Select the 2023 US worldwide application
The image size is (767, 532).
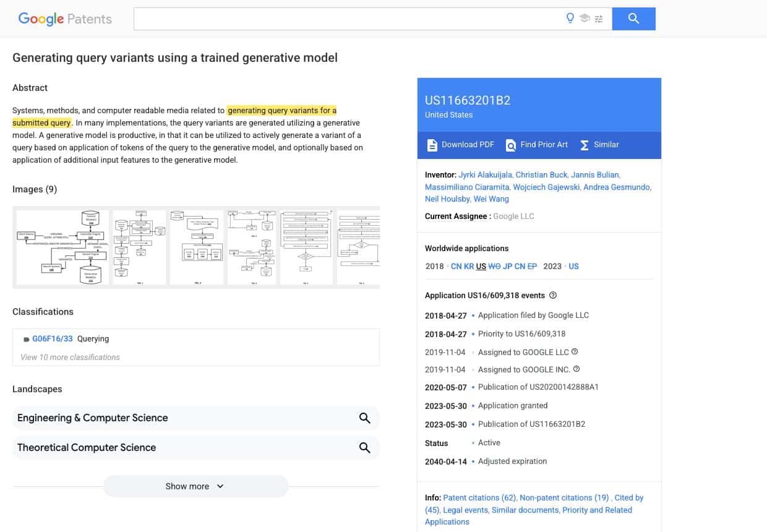[x=573, y=266]
